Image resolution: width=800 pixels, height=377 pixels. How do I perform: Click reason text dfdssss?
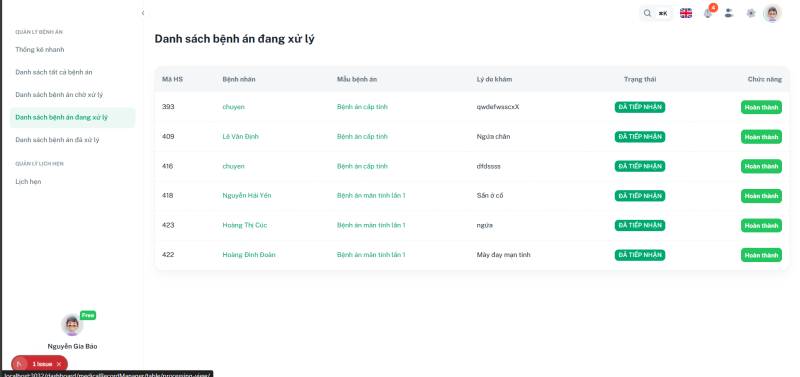[489, 166]
